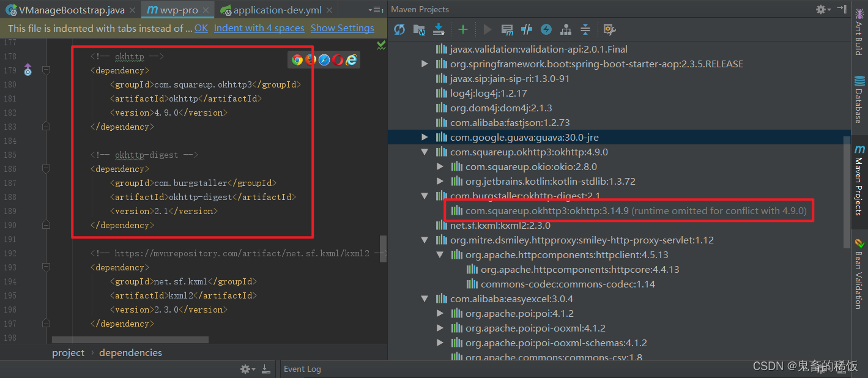Select net.sf.kxml:kxml2:2.3.0 entry
This screenshot has height=378, width=868.
point(493,226)
